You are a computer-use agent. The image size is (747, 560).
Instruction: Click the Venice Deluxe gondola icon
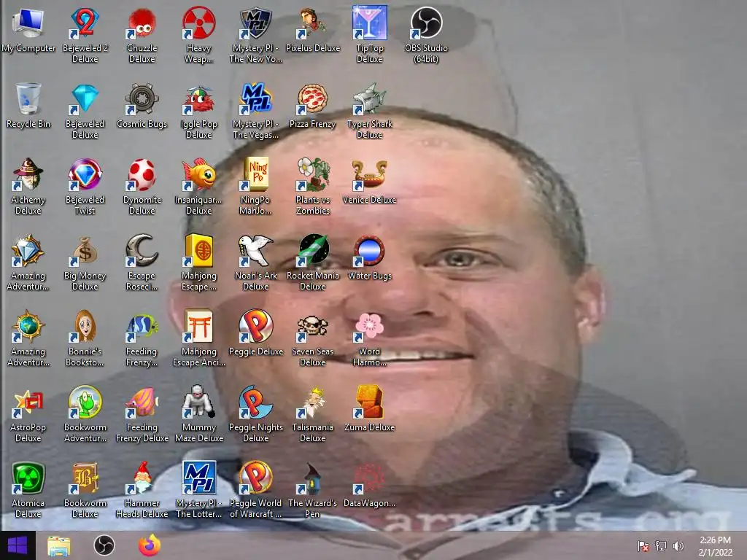point(370,174)
